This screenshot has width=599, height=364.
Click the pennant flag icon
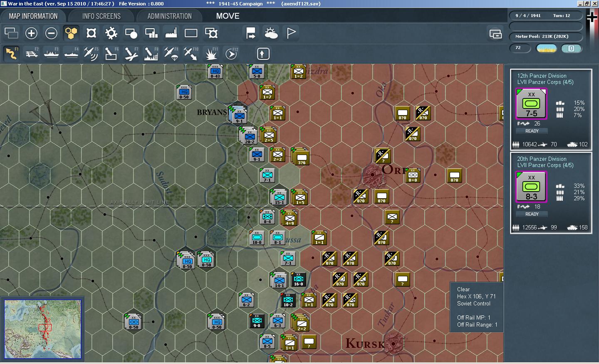click(291, 33)
